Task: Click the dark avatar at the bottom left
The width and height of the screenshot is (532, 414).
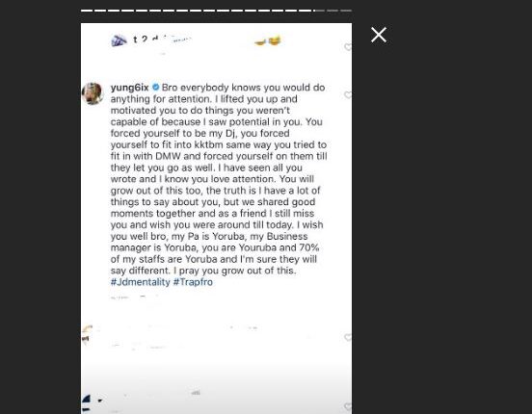Action: pyautogui.click(x=87, y=403)
